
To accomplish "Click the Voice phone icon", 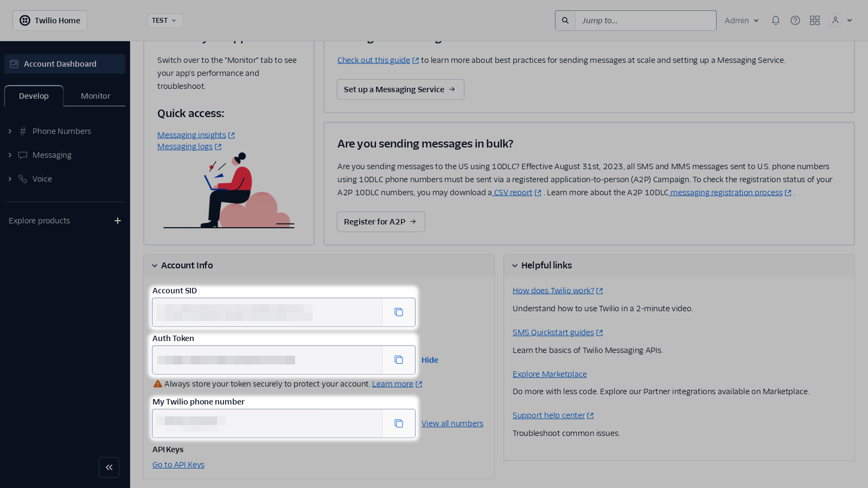I will (x=23, y=179).
